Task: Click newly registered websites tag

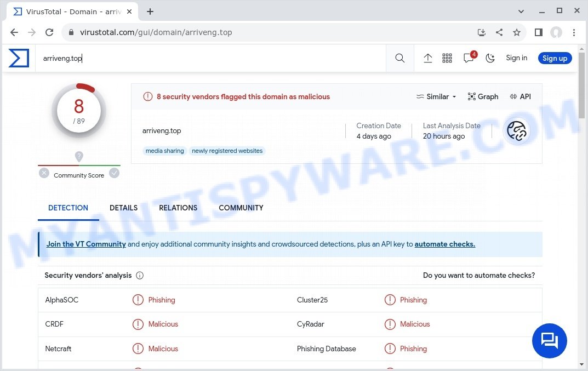Action: tap(227, 151)
